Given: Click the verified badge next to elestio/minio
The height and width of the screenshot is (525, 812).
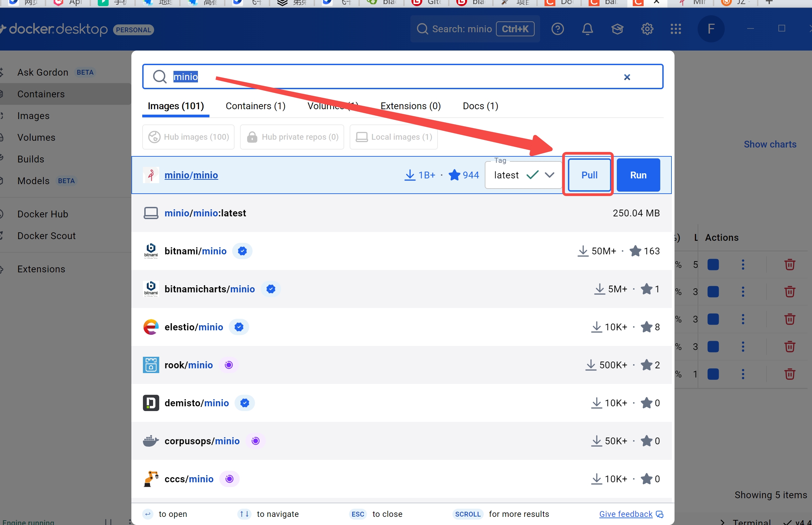Looking at the screenshot, I should click(x=239, y=327).
